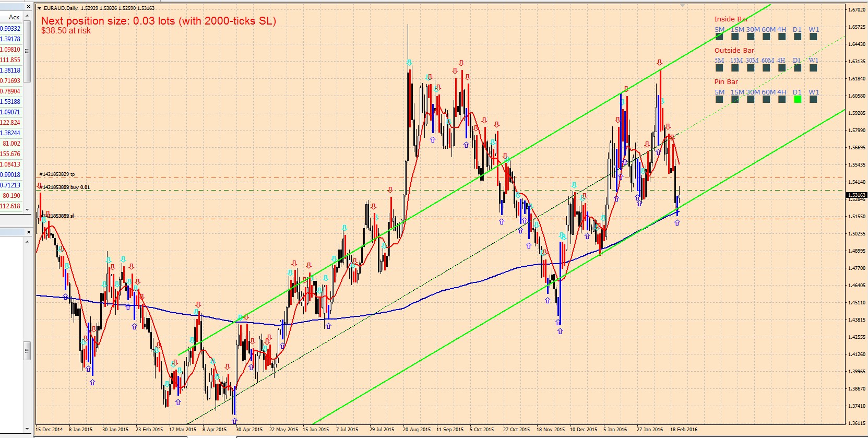Click the Inside Bar 5M indicator square
This screenshot has width=868, height=438.
pos(719,37)
